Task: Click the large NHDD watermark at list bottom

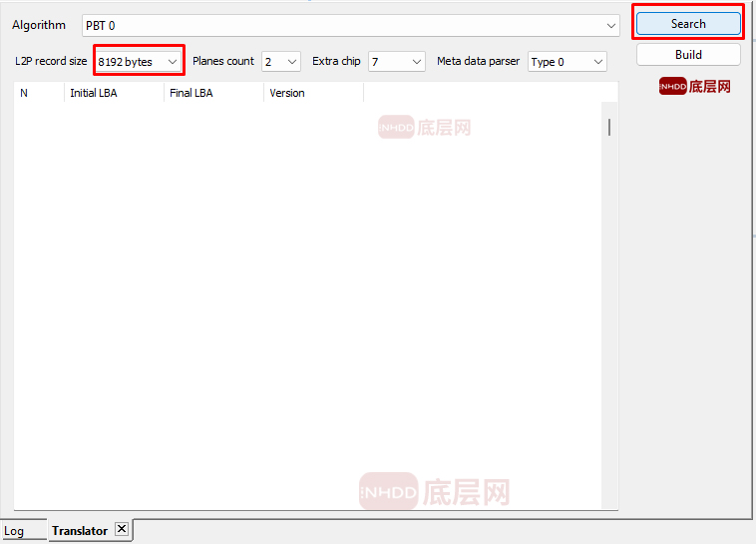Action: coord(434,491)
